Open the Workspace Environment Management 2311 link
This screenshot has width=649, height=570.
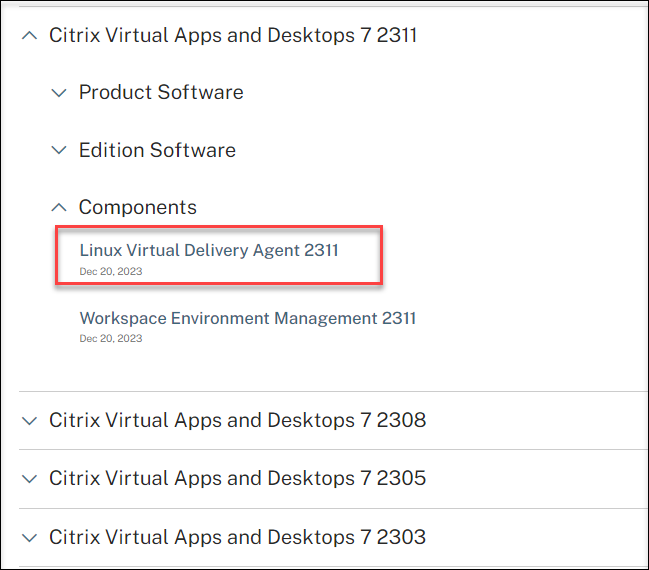point(247,318)
